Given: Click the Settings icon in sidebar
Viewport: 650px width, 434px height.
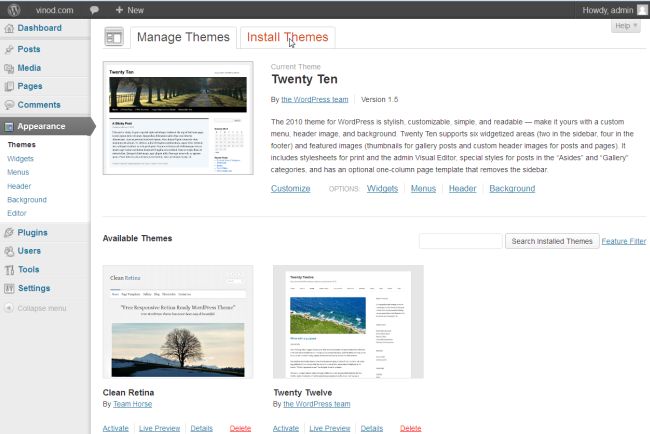Looking at the screenshot, I should click(9, 289).
